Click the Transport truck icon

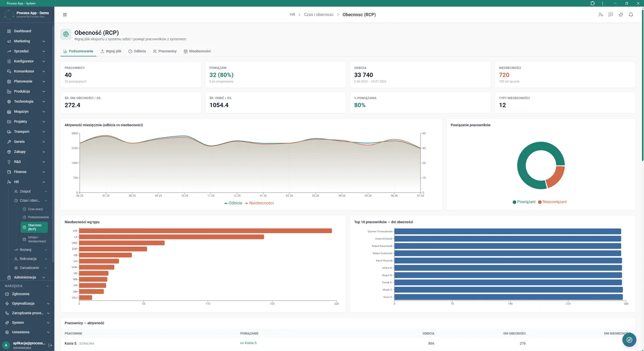click(x=9, y=132)
